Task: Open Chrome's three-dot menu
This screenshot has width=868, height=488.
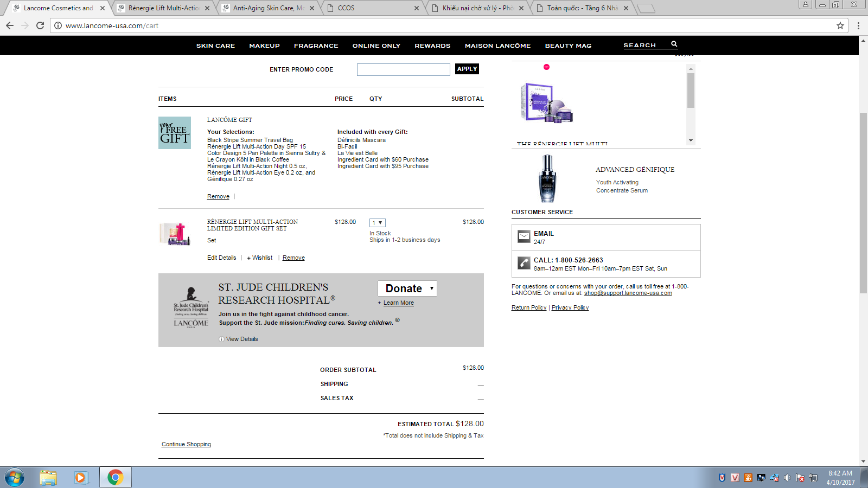Action: pyautogui.click(x=858, y=25)
